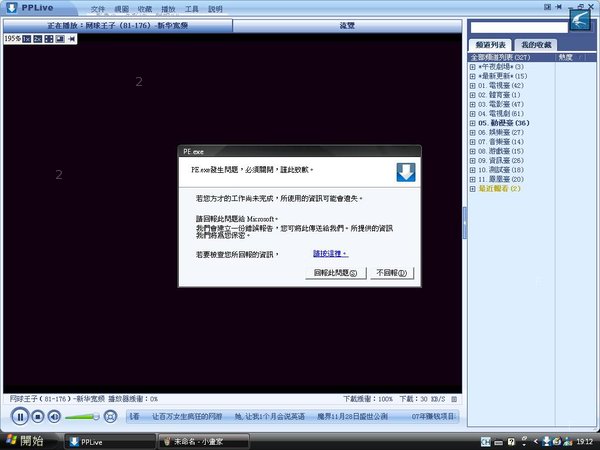The height and width of the screenshot is (450, 600).
Task: Open the 視圖 menu
Action: (x=121, y=9)
